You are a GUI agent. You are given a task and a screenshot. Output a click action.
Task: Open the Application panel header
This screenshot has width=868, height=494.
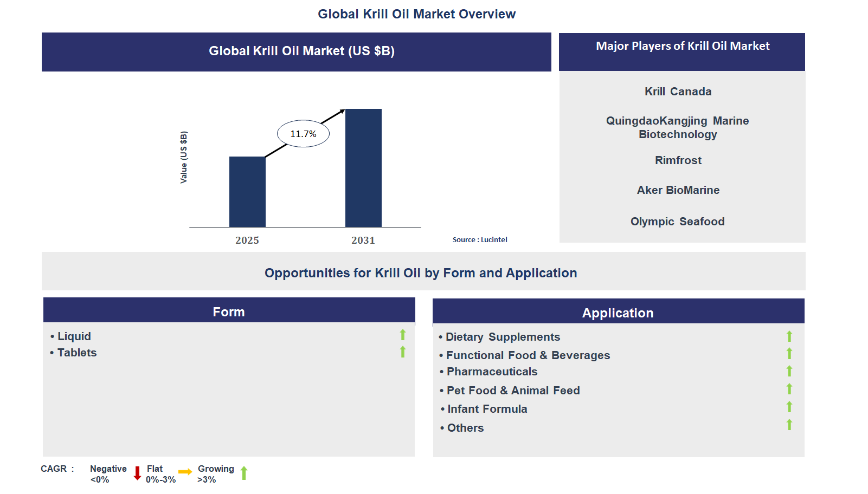618,313
